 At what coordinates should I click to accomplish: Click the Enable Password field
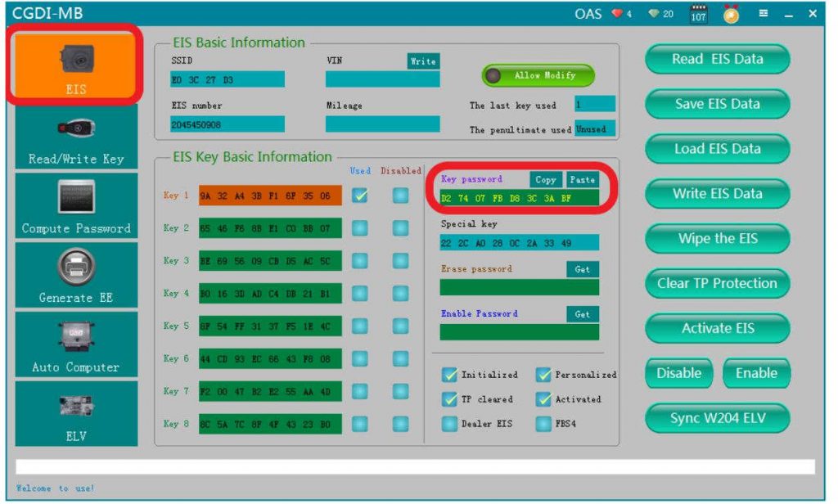(x=520, y=332)
